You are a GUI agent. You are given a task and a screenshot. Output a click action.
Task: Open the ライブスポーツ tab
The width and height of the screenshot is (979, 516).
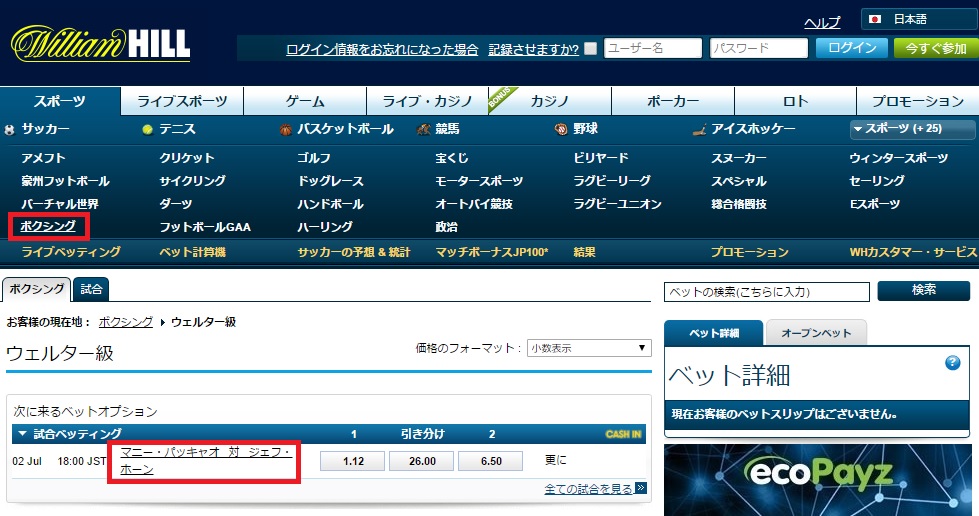coord(182,101)
